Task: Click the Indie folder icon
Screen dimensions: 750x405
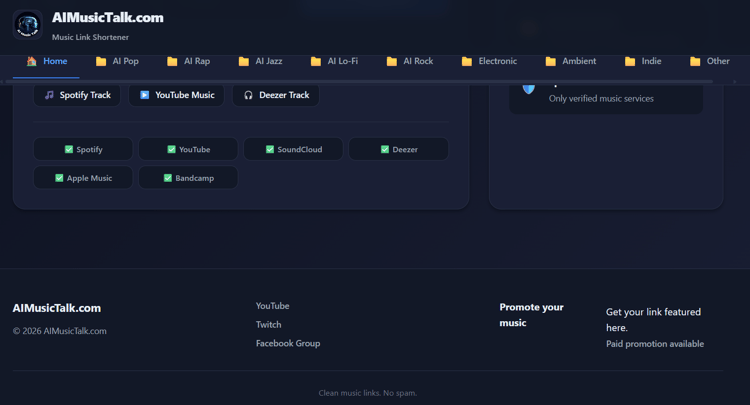Action: click(630, 61)
